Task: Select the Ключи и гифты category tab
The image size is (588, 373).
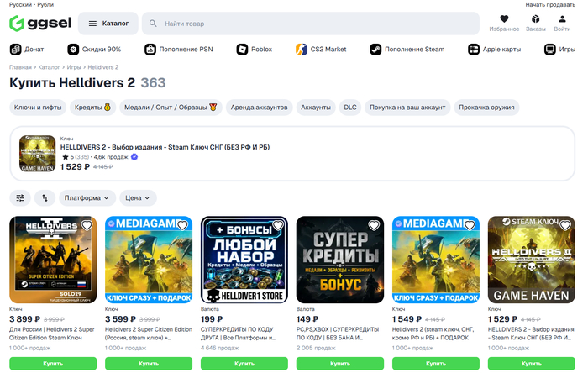Action: 38,108
